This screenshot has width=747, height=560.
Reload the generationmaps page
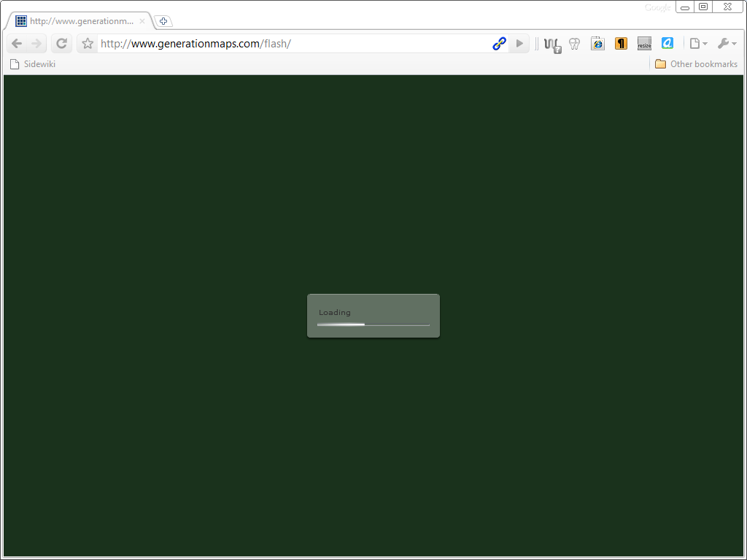point(62,44)
